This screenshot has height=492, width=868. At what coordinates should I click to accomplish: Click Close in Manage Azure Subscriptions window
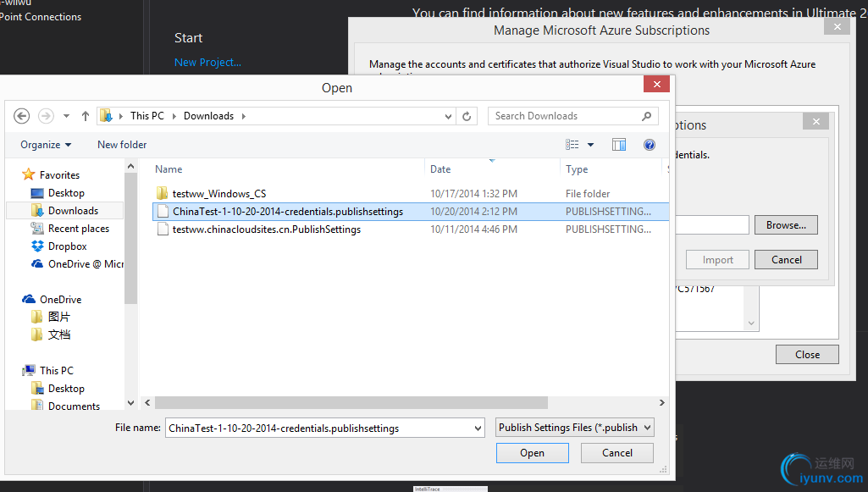[x=807, y=354]
